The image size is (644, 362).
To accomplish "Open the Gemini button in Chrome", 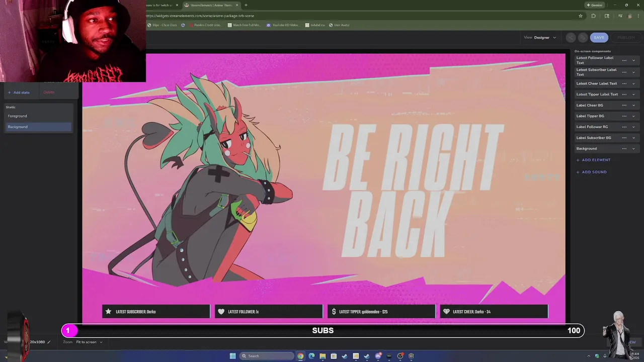I will tap(594, 5).
